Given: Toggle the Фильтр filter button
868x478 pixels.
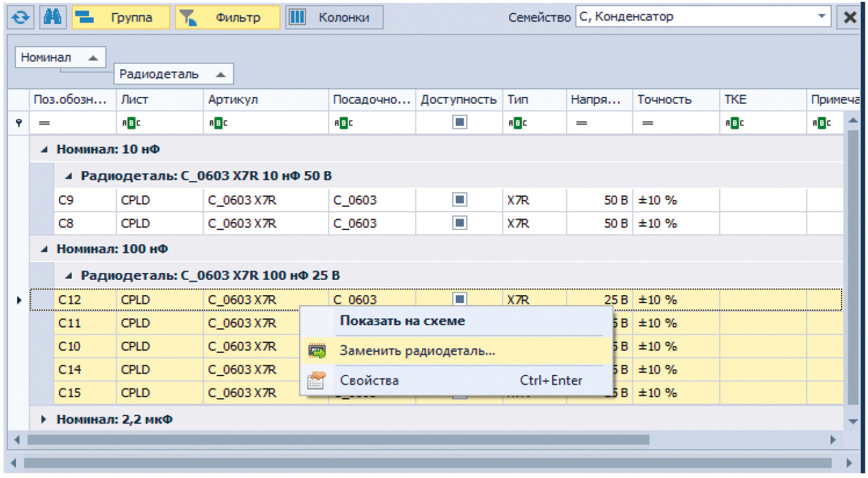Looking at the screenshot, I should tap(228, 17).
